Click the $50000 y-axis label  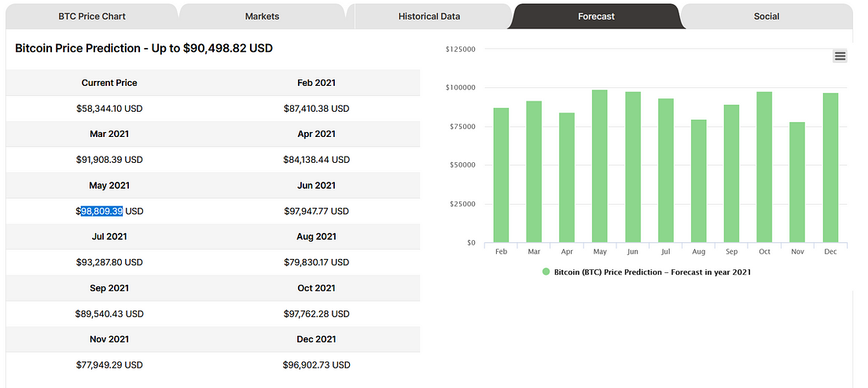462,165
